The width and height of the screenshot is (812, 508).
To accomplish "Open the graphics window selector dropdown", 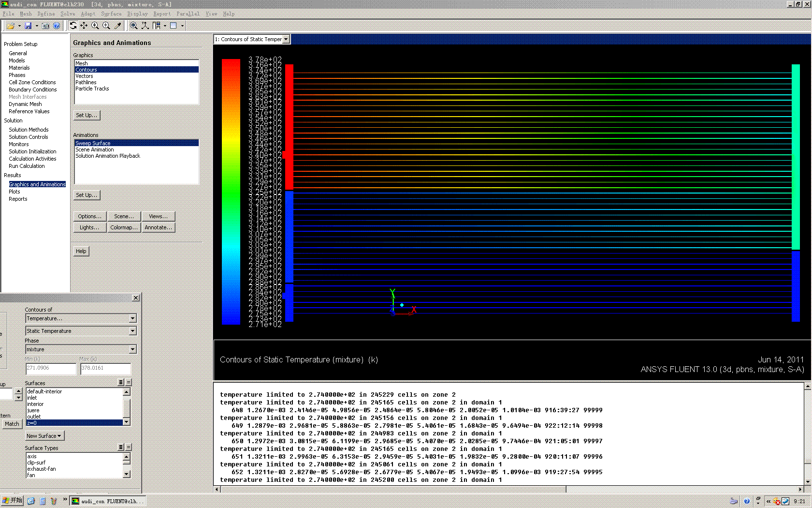I will click(x=286, y=39).
